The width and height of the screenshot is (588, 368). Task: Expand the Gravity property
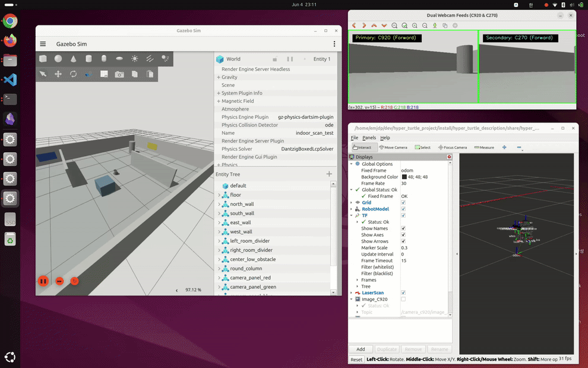pos(218,77)
